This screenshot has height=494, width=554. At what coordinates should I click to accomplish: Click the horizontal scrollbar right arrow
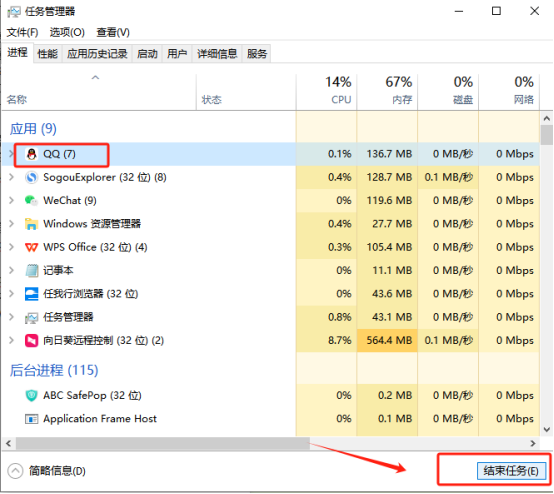533,443
